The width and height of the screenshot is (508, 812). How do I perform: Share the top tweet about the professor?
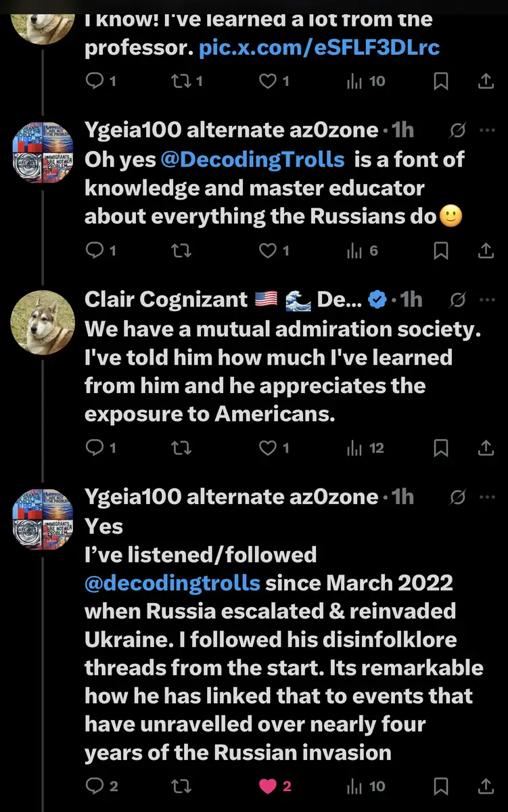tap(486, 82)
